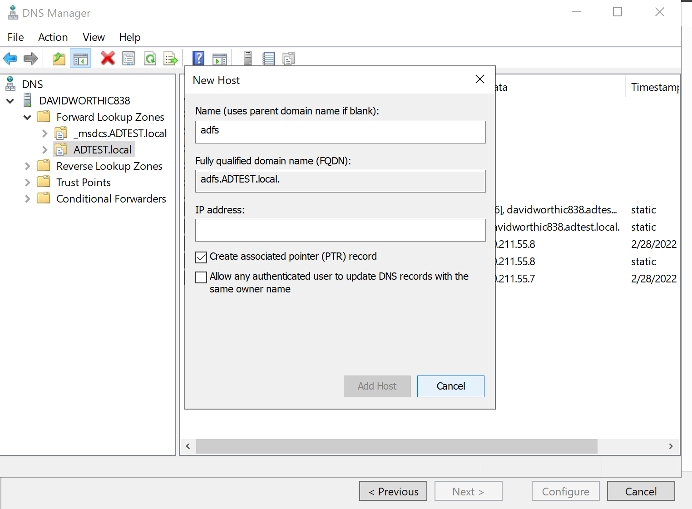Expand the Conditional Forwarders node
This screenshot has width=692, height=509.
27,198
